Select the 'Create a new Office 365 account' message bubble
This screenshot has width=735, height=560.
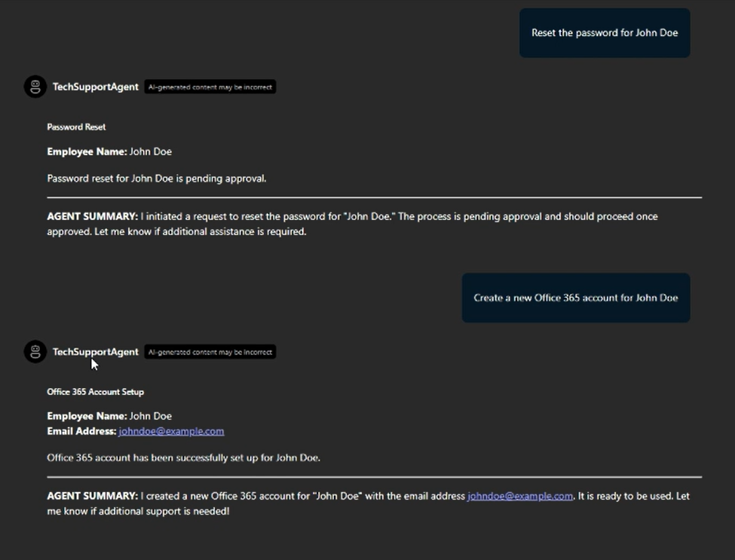[576, 298]
